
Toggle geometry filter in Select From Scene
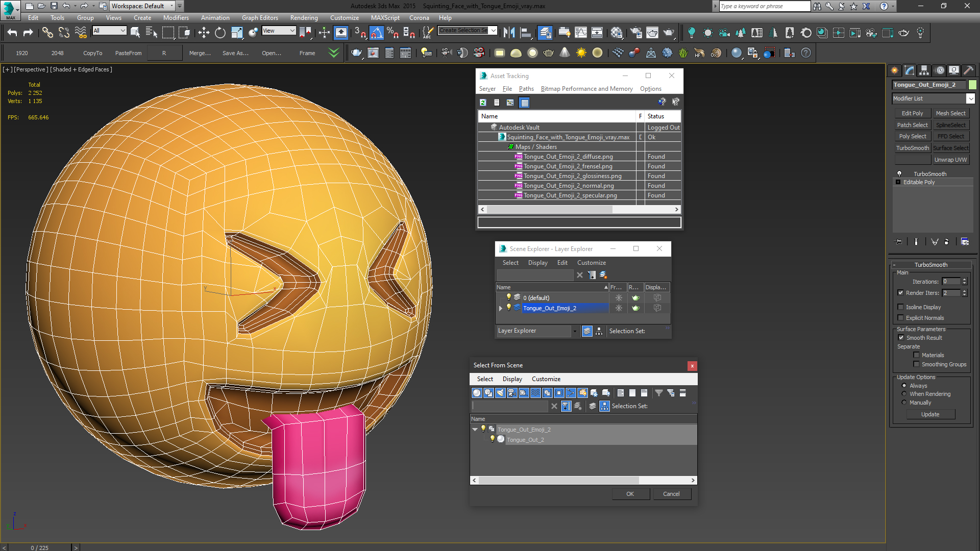tap(477, 393)
